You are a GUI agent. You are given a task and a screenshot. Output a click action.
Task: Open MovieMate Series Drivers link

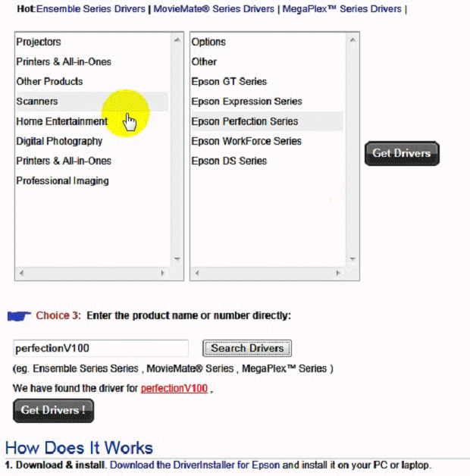pyautogui.click(x=214, y=9)
